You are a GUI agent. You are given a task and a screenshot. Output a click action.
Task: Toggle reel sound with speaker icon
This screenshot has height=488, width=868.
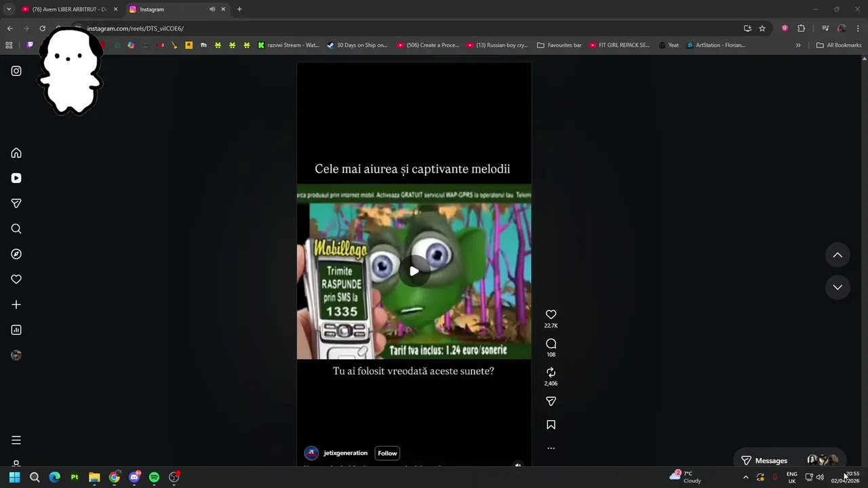pyautogui.click(x=518, y=465)
